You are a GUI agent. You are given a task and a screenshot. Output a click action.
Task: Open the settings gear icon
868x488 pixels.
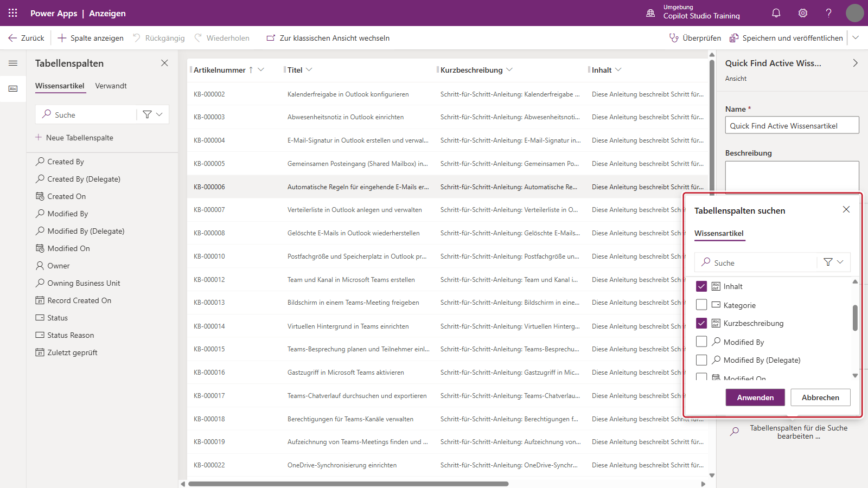(x=803, y=13)
